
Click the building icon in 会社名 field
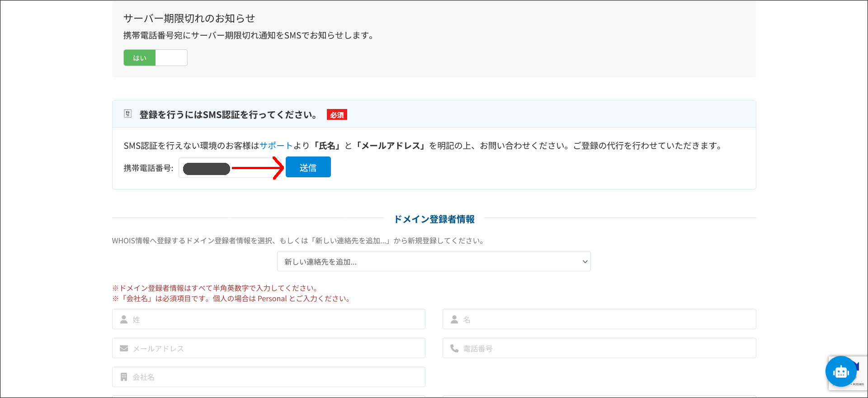click(x=124, y=377)
